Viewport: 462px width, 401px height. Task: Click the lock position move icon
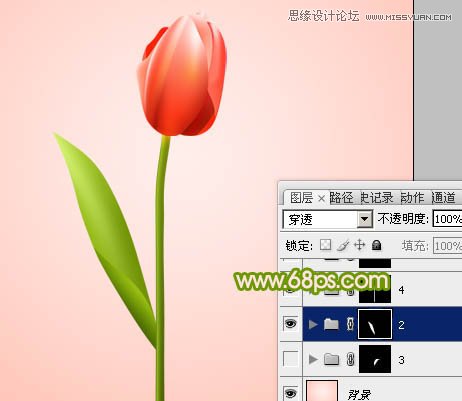pos(359,245)
